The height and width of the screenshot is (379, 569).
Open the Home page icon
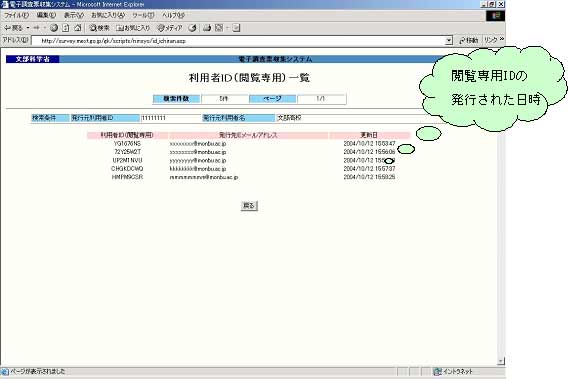[x=78, y=28]
